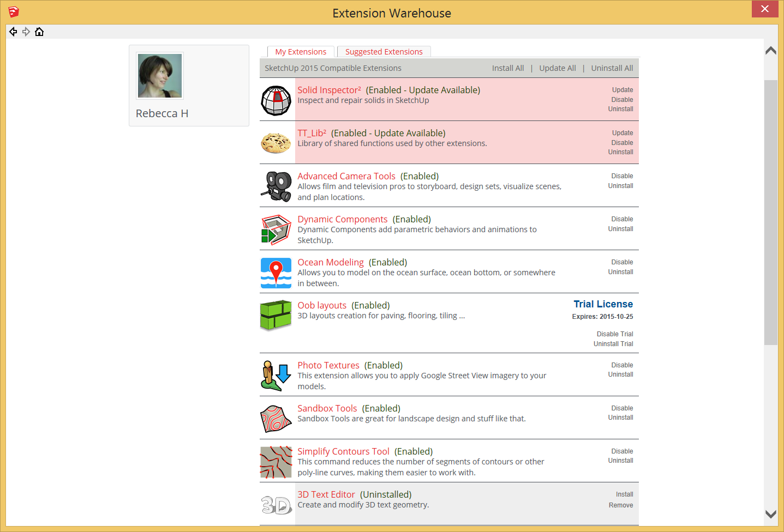Click the Advanced Camera Tools camera icon
Viewport: 784px width, 532px height.
pos(277,186)
